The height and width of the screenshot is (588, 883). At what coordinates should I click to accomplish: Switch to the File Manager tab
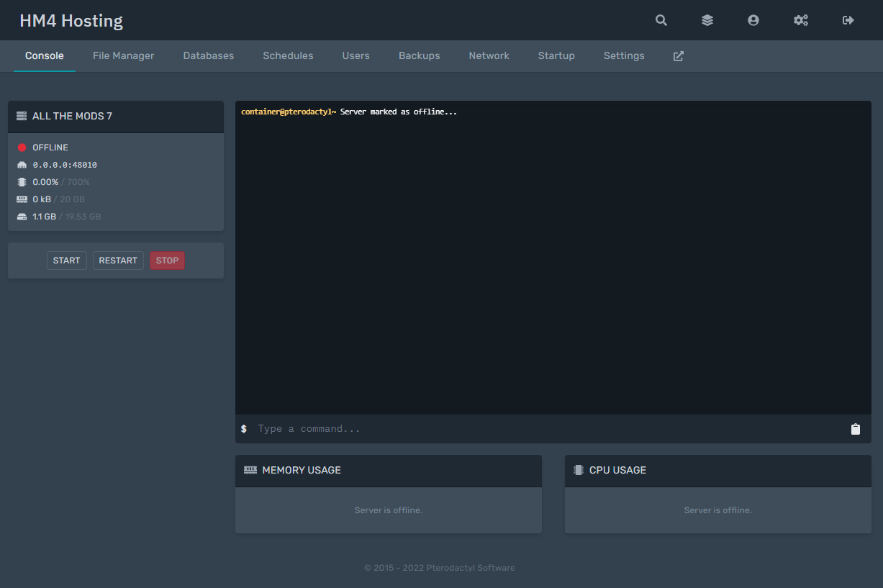point(123,56)
